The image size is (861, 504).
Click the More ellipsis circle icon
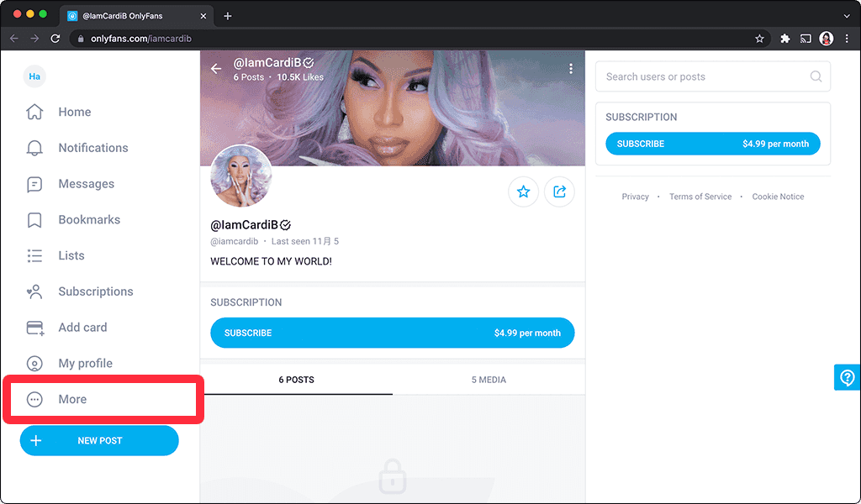point(34,399)
